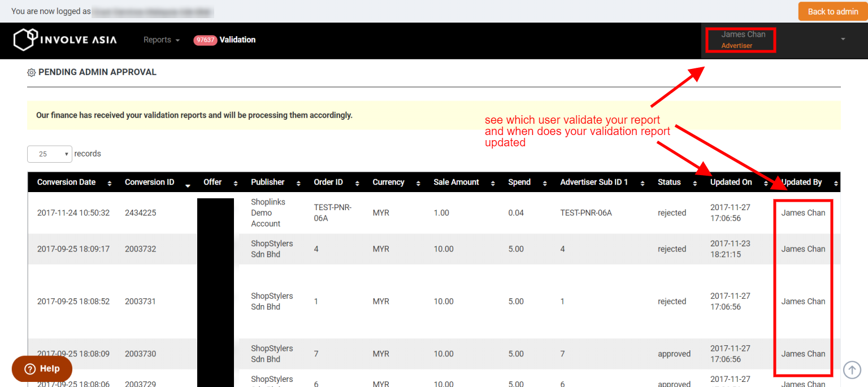Click the scroll-to-top arrow icon
868x387 pixels.
pyautogui.click(x=852, y=369)
